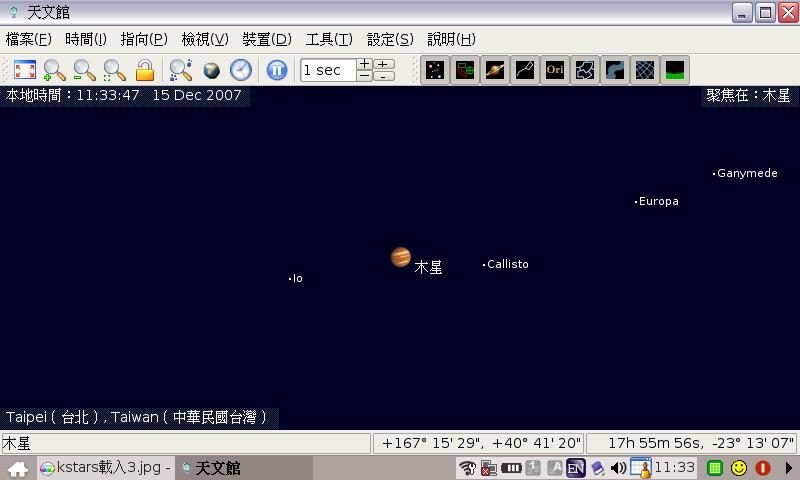This screenshot has width=800, height=480.
Task: Reset view with the default zoom magnifier
Action: 114,70
